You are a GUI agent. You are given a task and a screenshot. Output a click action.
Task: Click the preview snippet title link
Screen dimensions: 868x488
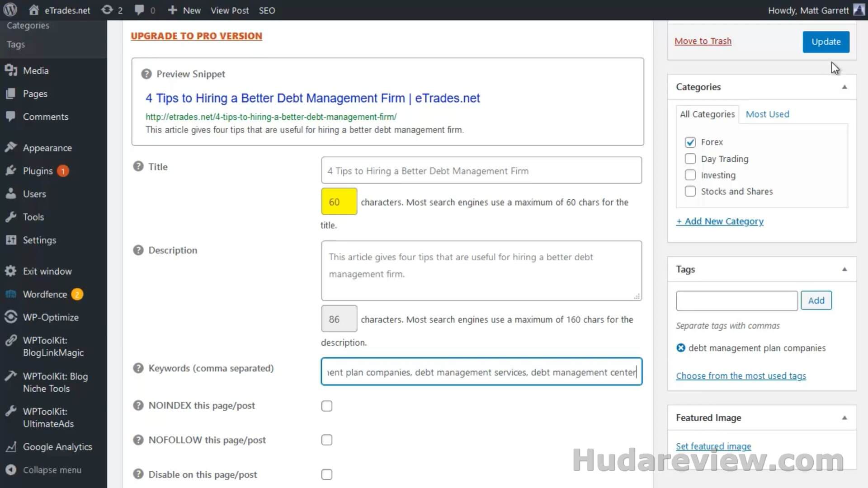click(x=312, y=98)
